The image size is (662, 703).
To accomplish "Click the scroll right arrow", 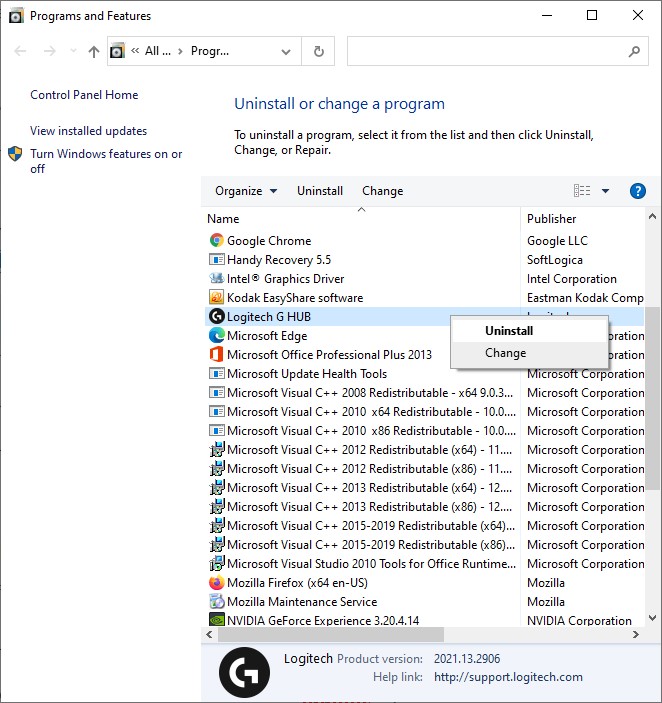I will click(636, 634).
